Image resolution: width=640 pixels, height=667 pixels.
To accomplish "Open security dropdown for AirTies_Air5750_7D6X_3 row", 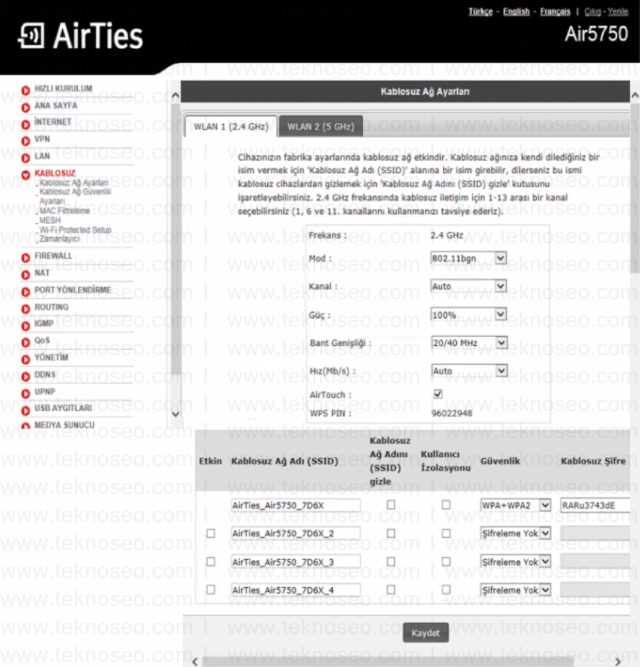I will [x=515, y=562].
